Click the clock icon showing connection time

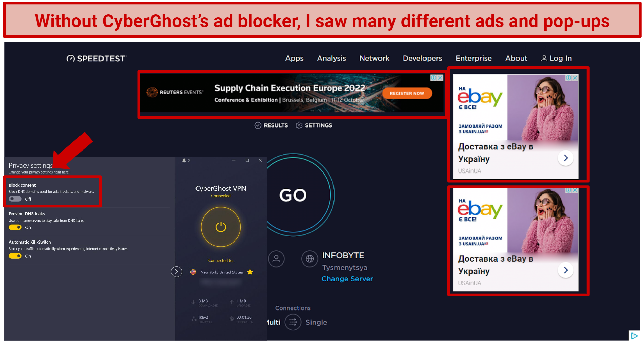[232, 318]
